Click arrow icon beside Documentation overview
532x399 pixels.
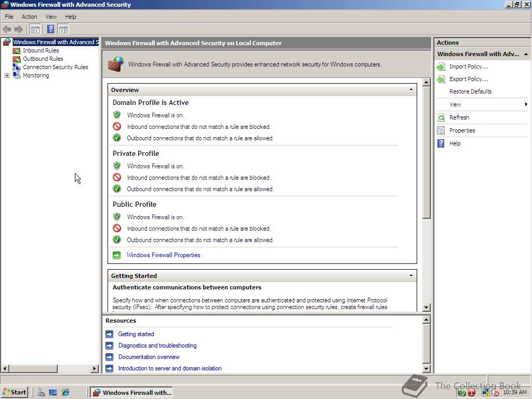click(109, 357)
